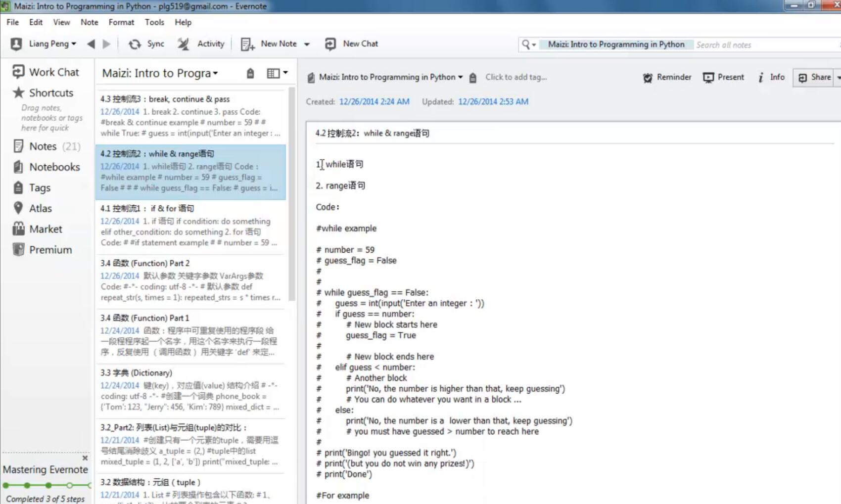The height and width of the screenshot is (504, 841).
Task: Click the Liang Peng account icon
Action: click(x=16, y=44)
